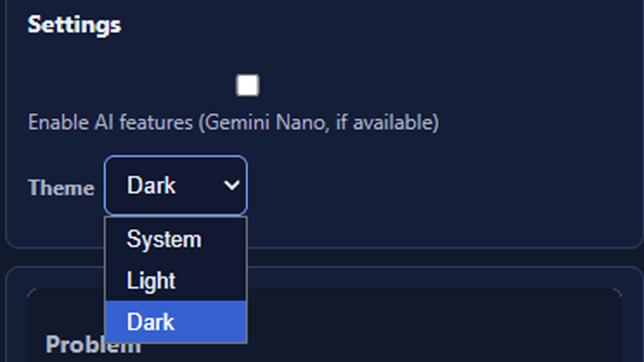Select System from the theme list
Viewport: 644px width, 362px height.
point(176,239)
